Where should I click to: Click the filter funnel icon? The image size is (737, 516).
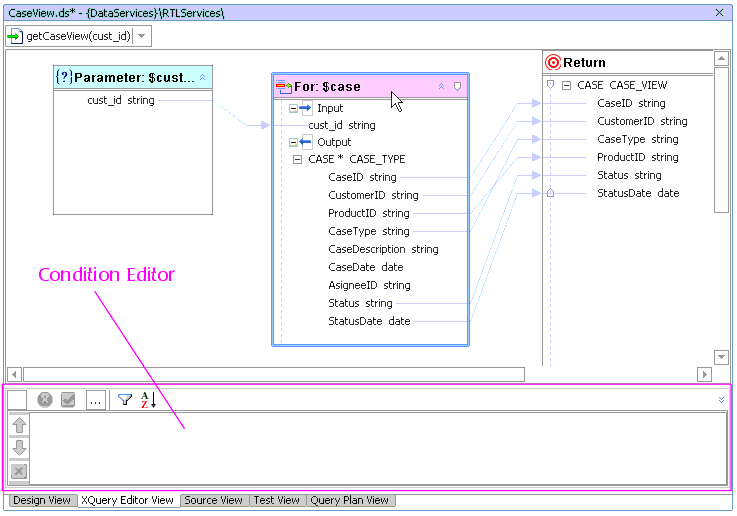click(125, 400)
